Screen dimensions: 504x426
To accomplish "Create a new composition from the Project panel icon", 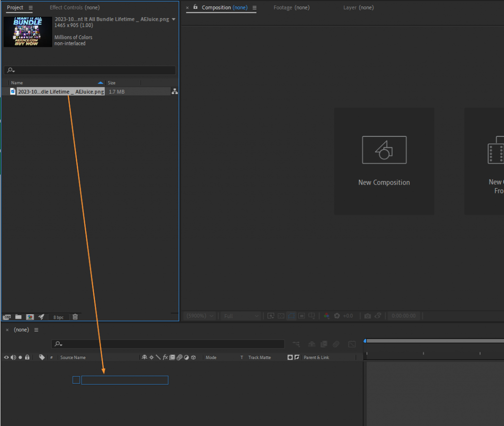I will click(30, 317).
